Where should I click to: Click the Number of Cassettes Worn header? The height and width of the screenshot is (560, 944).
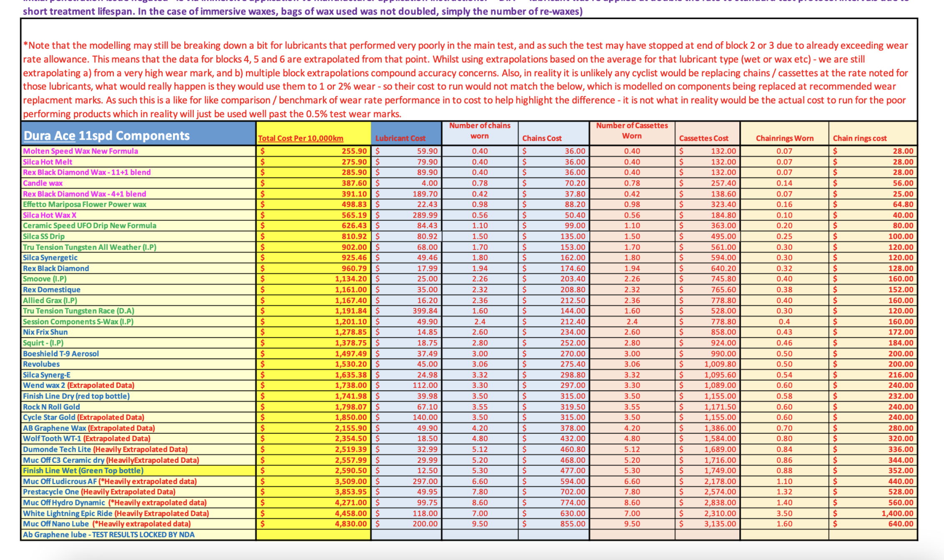point(632,131)
